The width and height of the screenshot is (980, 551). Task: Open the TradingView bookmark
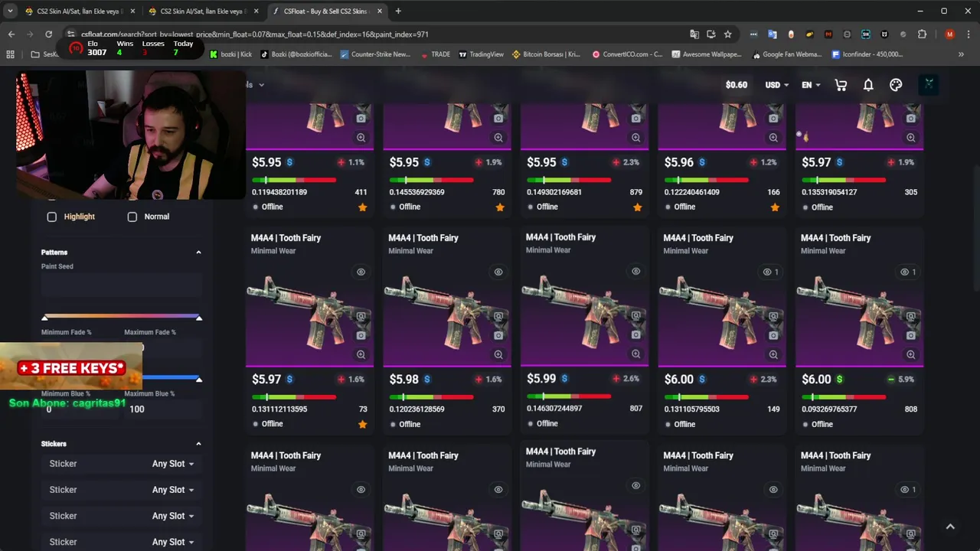coord(481,54)
